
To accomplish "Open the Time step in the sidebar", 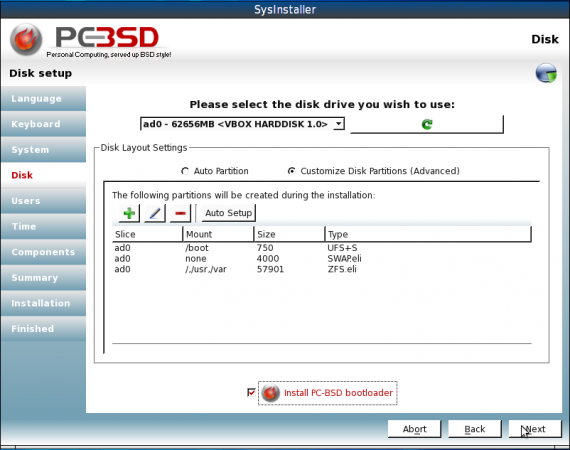I will click(x=43, y=226).
